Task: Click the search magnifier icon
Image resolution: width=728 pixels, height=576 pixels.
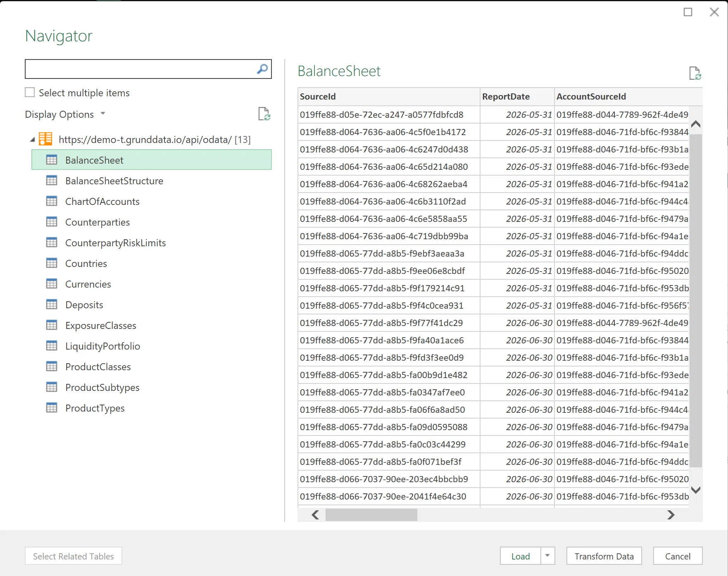Action: pyautogui.click(x=262, y=69)
